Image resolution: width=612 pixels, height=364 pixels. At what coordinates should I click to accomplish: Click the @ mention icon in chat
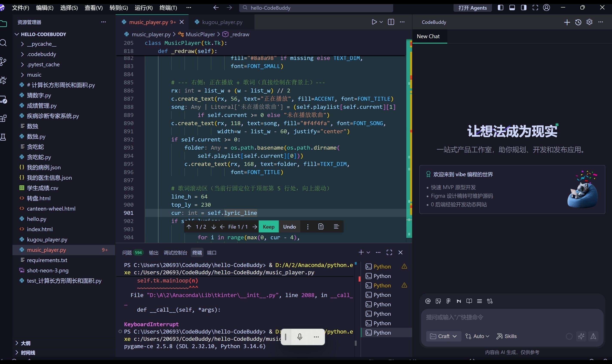pyautogui.click(x=428, y=301)
